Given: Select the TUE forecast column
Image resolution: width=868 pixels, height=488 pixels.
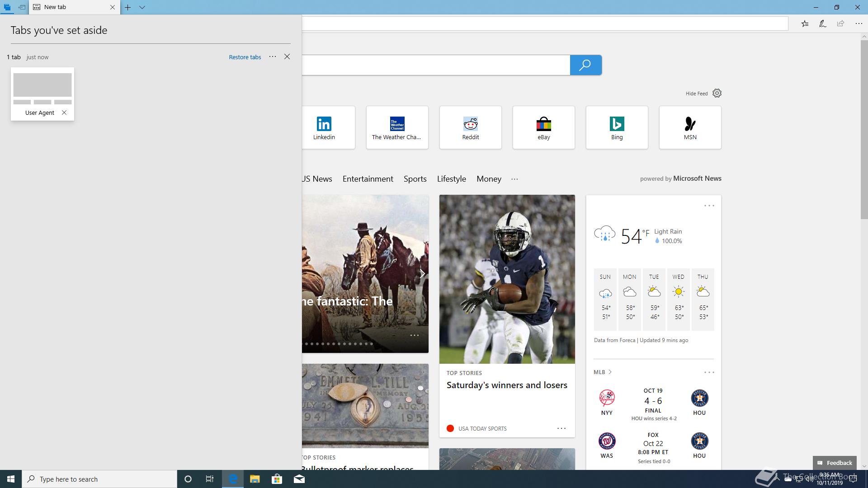Looking at the screenshot, I should [654, 299].
